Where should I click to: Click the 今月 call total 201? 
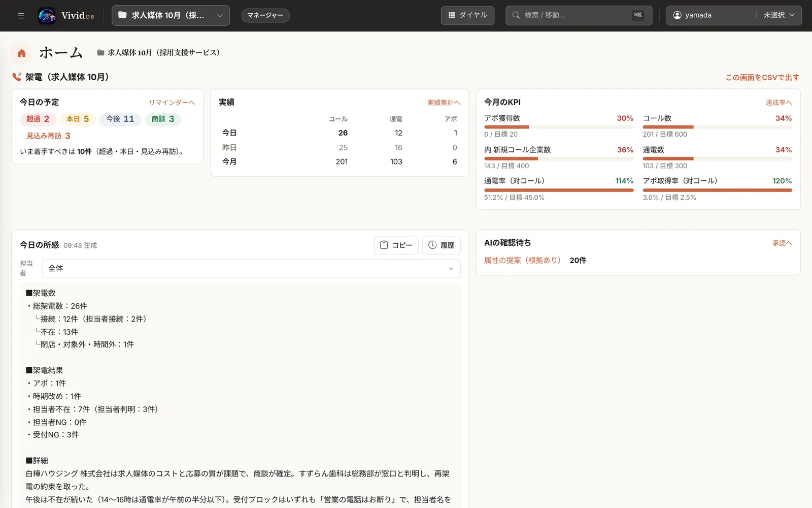tap(342, 162)
